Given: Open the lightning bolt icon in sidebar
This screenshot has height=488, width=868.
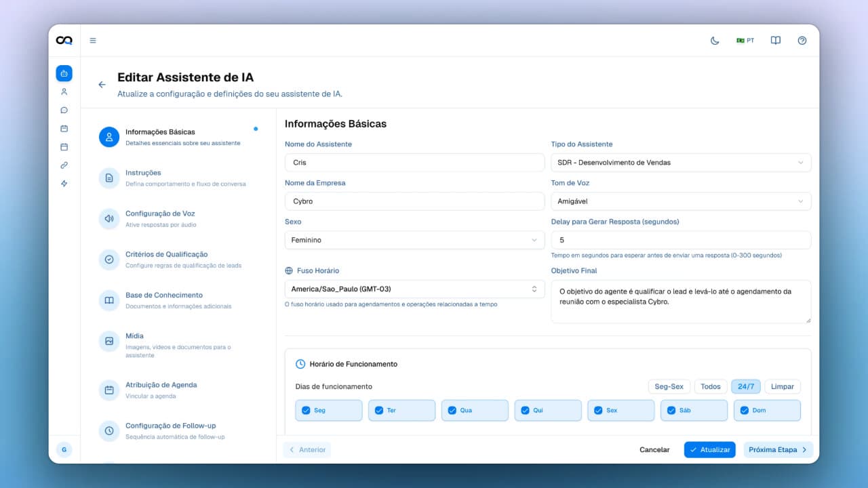Looking at the screenshot, I should pos(64,184).
